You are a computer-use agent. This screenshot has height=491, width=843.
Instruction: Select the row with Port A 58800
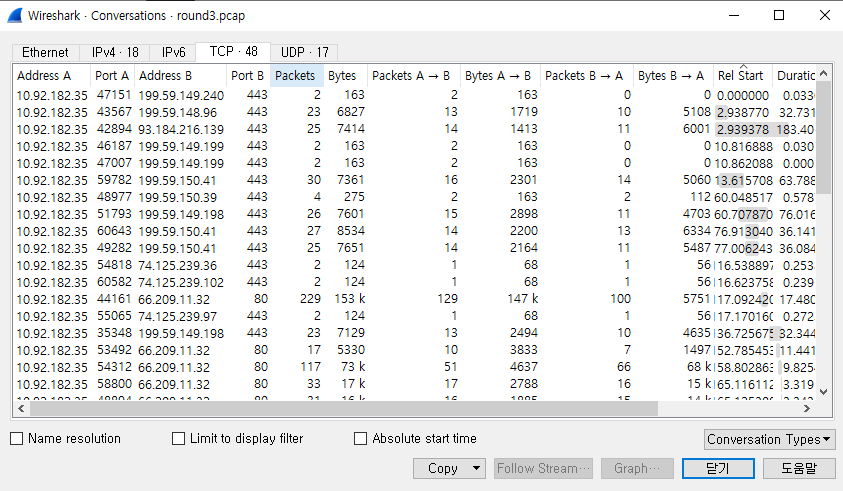click(414, 385)
